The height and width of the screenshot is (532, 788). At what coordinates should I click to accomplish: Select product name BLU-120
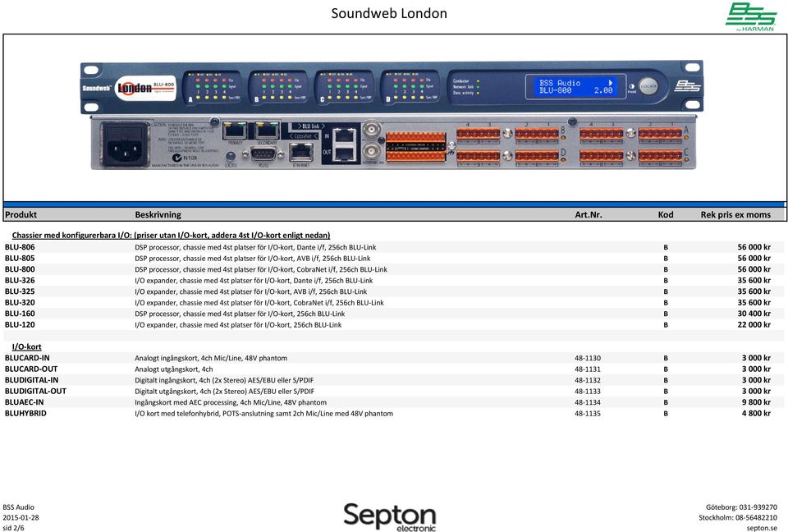pos(20,324)
